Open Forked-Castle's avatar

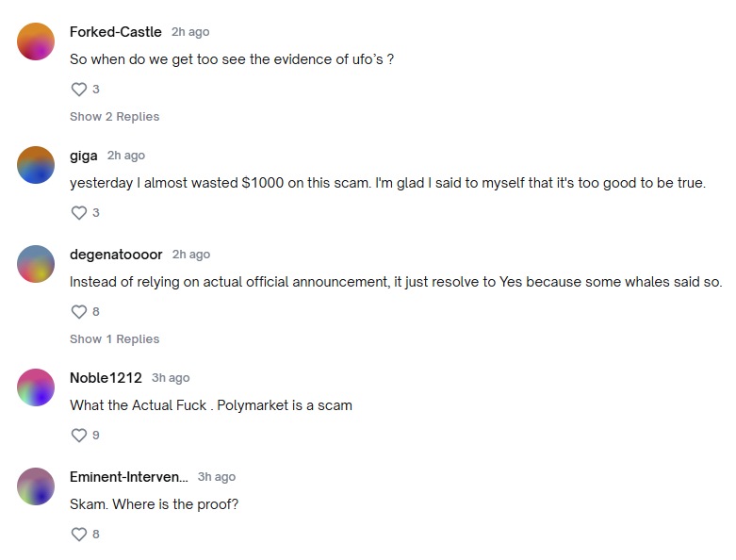pyautogui.click(x=36, y=41)
